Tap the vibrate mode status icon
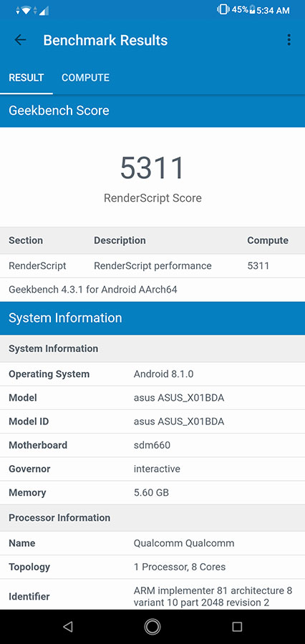 223,9
